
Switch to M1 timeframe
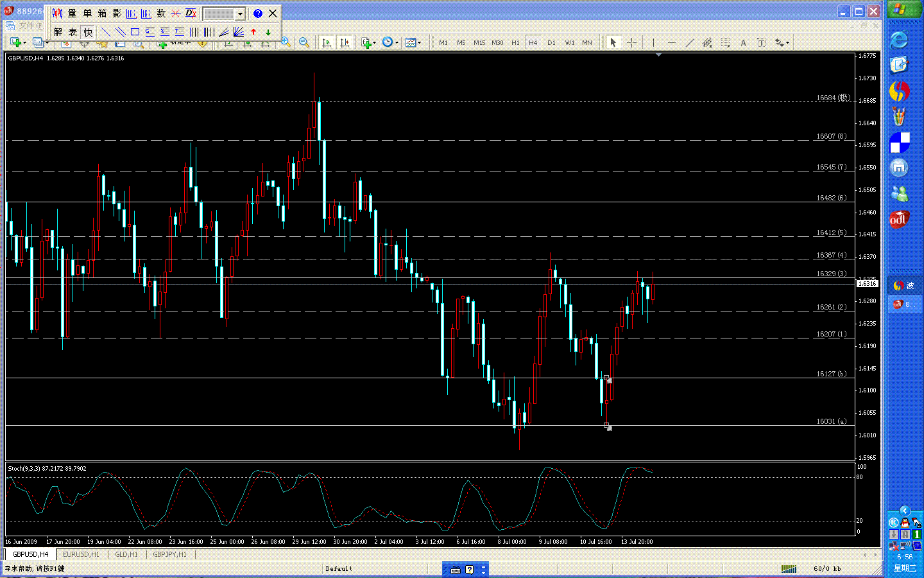443,42
